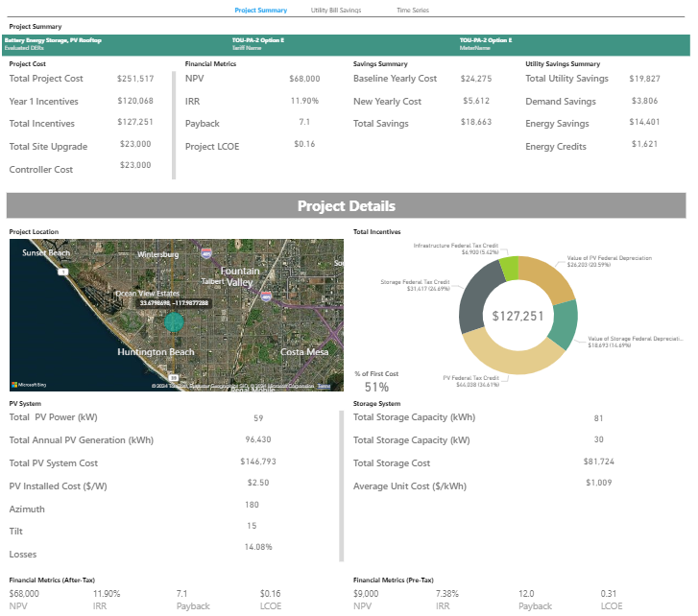The width and height of the screenshot is (698, 616).
Task: Open the Project Summary tab
Action: click(x=260, y=10)
